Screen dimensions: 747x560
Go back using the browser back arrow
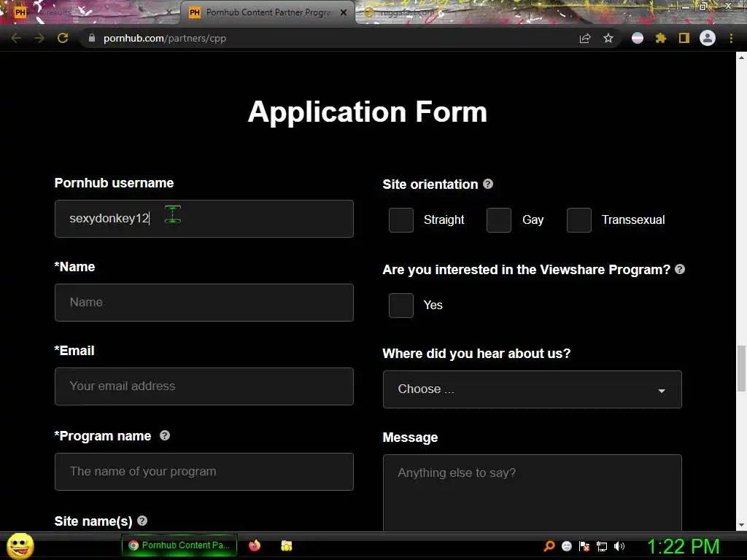coord(16,38)
